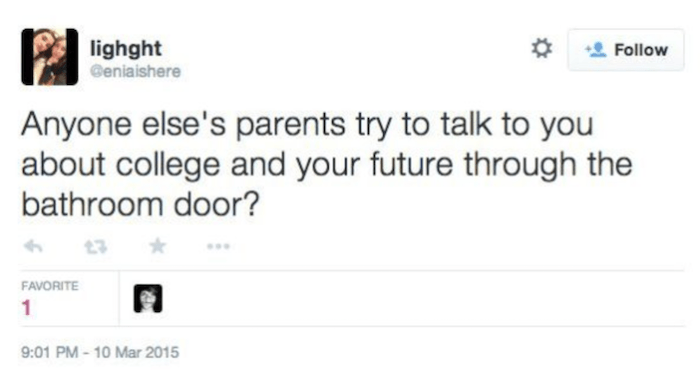
Task: Click the FAVORITE label
Action: tap(50, 286)
